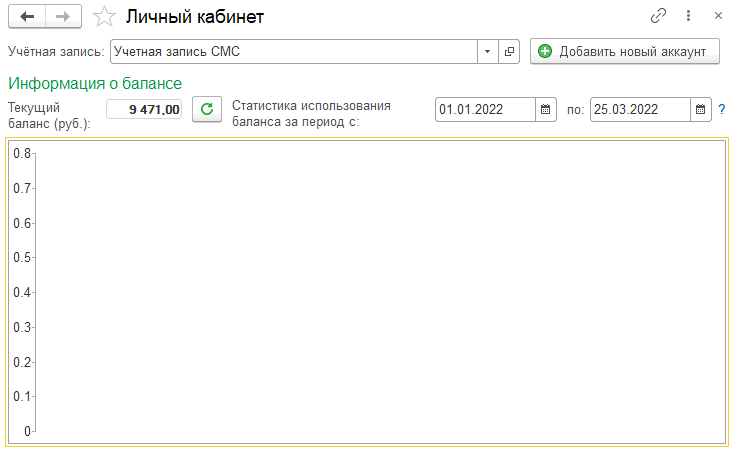Go back with the left arrow button
This screenshot has width=738, height=453.
point(27,16)
